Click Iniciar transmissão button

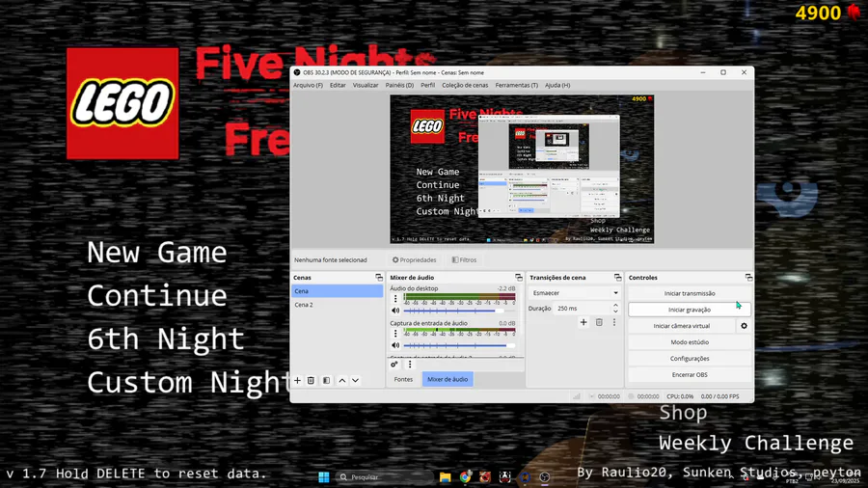[x=690, y=293]
